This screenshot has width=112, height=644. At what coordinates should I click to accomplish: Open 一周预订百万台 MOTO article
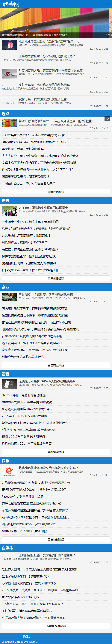pos(28,183)
